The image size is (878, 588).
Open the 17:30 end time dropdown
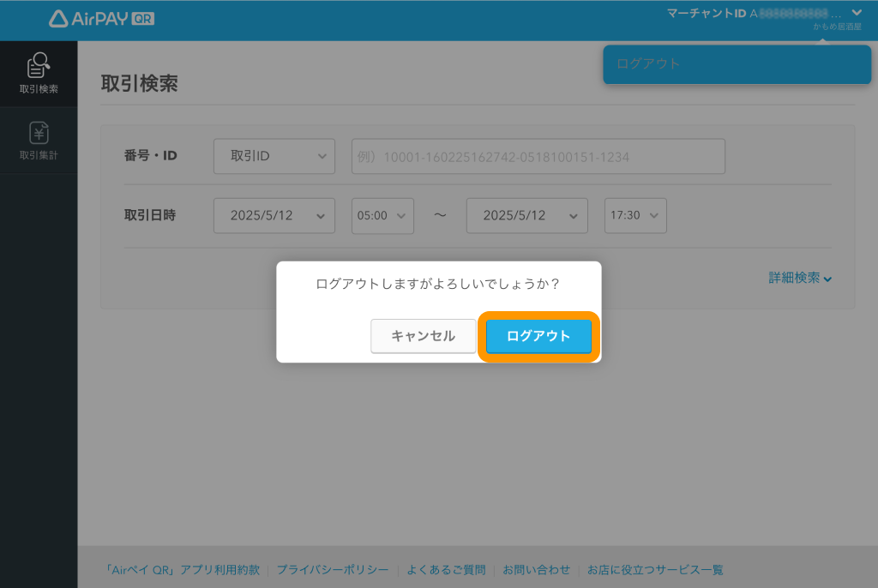click(635, 215)
